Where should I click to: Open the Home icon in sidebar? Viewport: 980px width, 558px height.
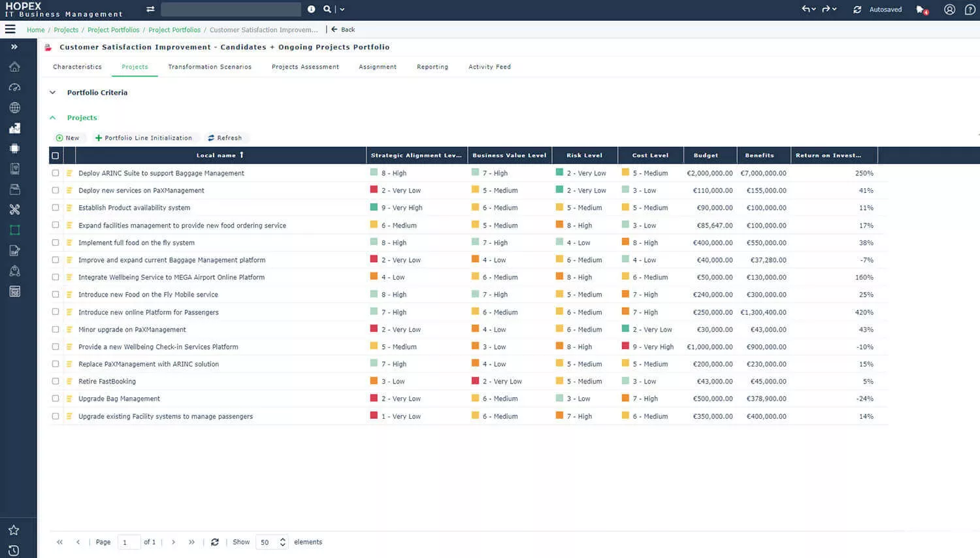coord(14,67)
